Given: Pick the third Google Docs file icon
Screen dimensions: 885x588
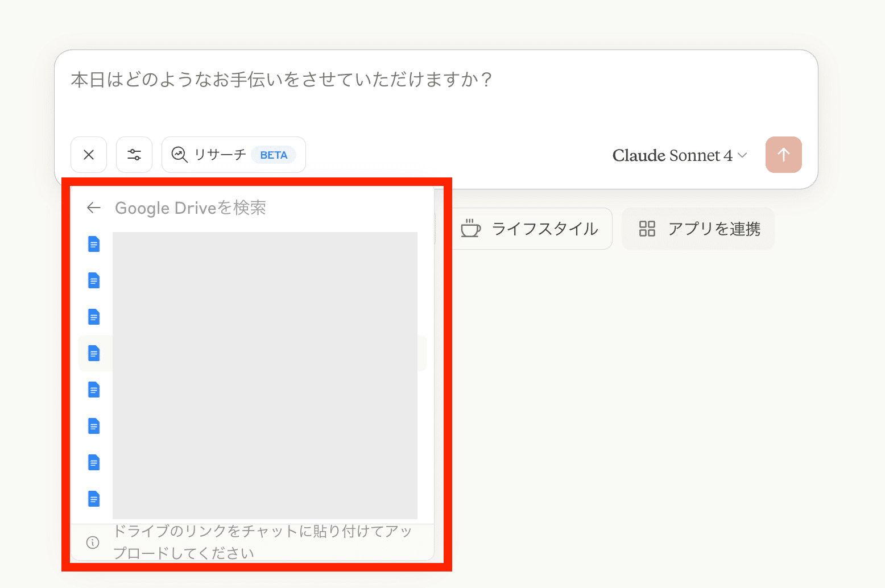Looking at the screenshot, I should (x=94, y=317).
